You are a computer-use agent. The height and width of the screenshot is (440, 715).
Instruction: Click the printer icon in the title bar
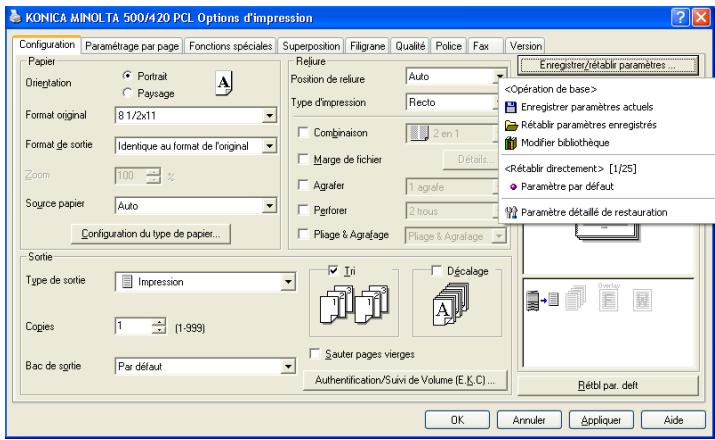[x=15, y=17]
